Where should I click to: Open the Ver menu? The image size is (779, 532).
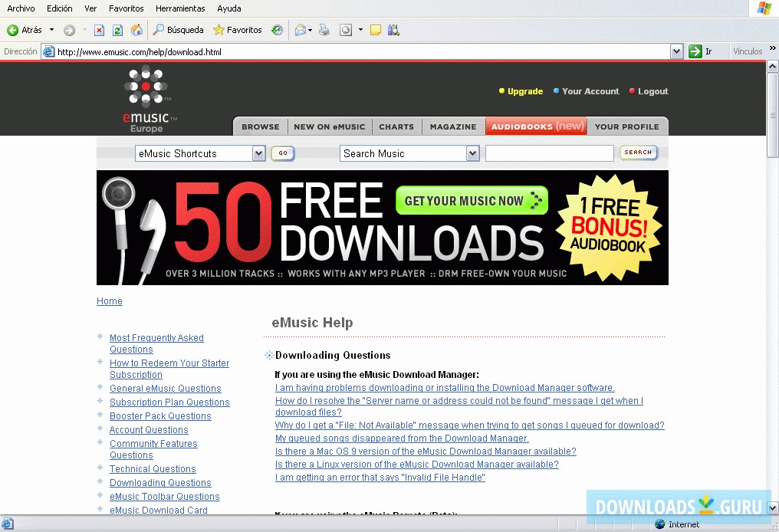[x=90, y=8]
